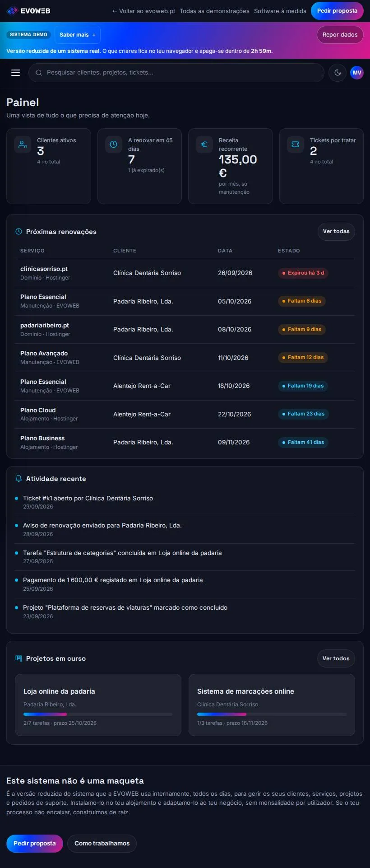Click the clock icon beside Próximas renovações
The width and height of the screenshot is (370, 868).
(x=18, y=232)
